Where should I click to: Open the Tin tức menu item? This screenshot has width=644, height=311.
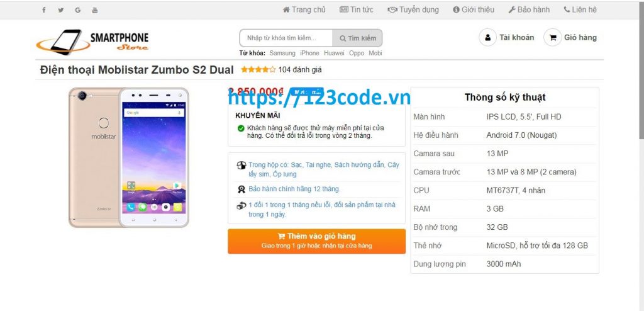click(356, 9)
